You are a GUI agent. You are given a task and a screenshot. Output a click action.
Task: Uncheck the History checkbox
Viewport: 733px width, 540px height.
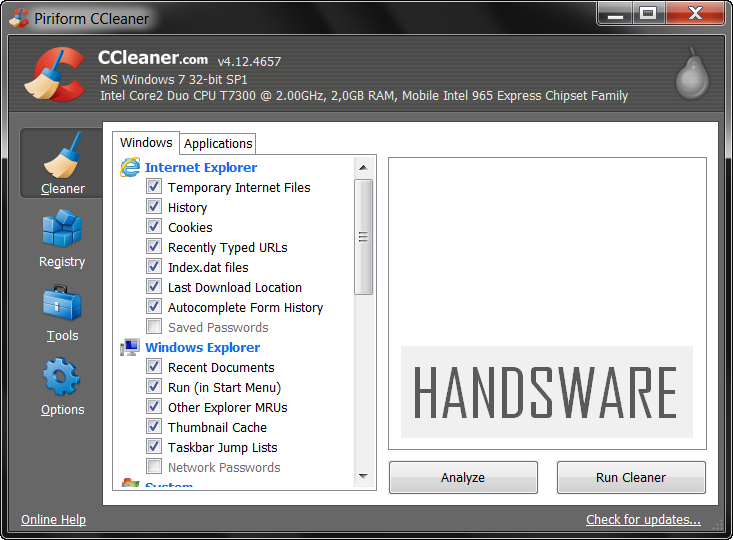coord(154,207)
